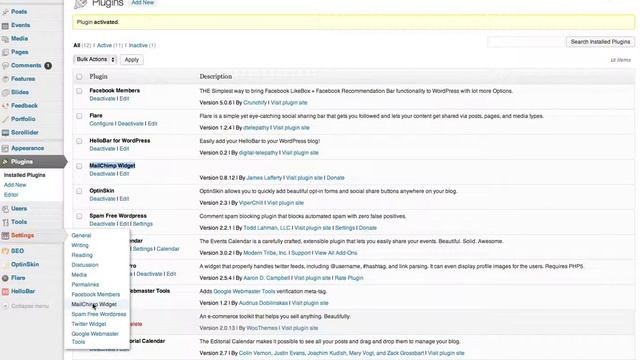Image resolution: width=640 pixels, height=360 pixels.
Task: Open Spam Free Wordpress in flyout
Action: [99, 314]
